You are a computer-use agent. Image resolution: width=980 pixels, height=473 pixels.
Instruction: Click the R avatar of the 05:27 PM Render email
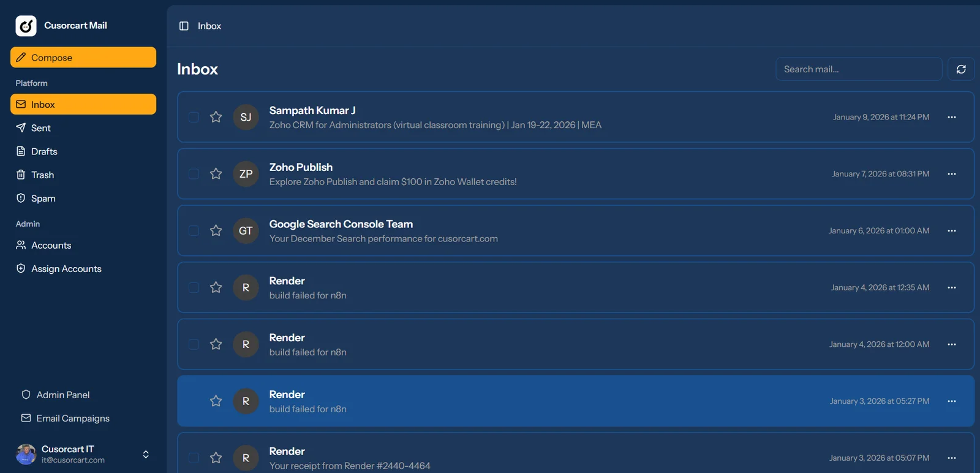click(246, 401)
